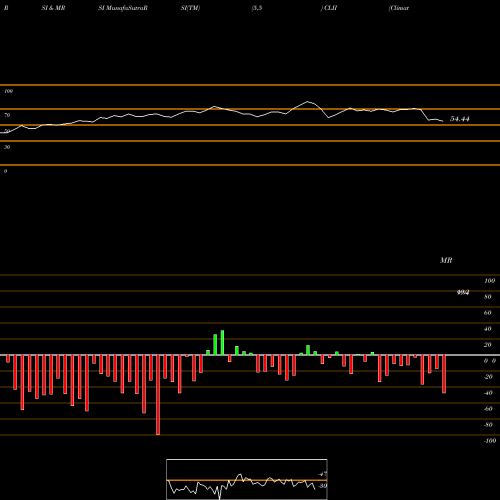Click the '(Climar' company name text
The image size is (500, 500).
399,8
